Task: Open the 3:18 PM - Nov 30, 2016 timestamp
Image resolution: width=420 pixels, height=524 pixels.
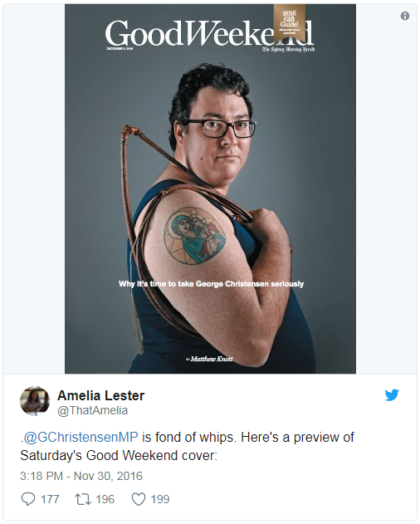Action: click(81, 476)
